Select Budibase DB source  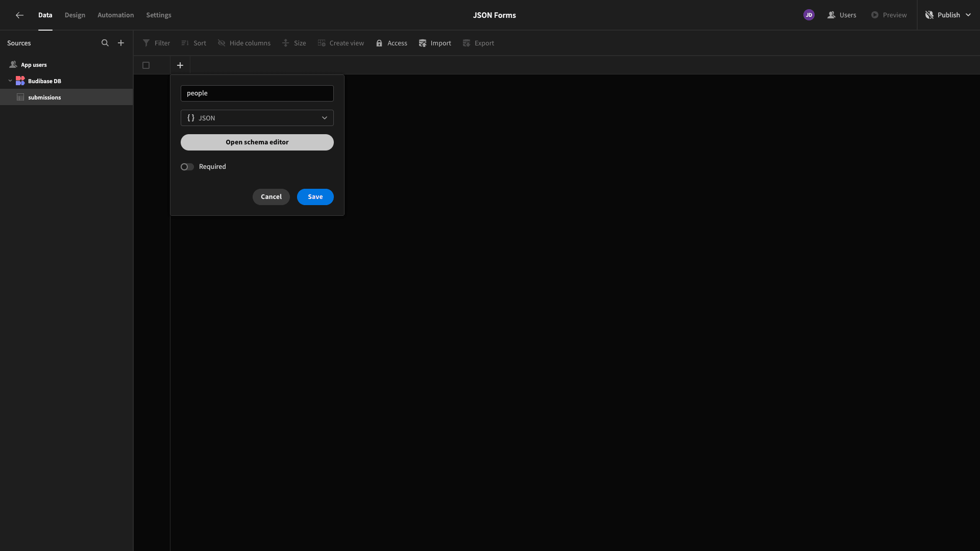point(66,81)
